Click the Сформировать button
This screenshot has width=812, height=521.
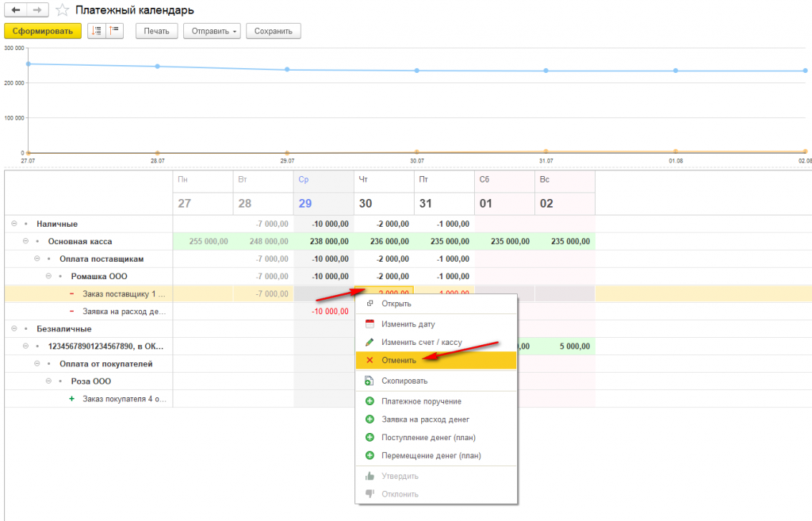tap(43, 31)
